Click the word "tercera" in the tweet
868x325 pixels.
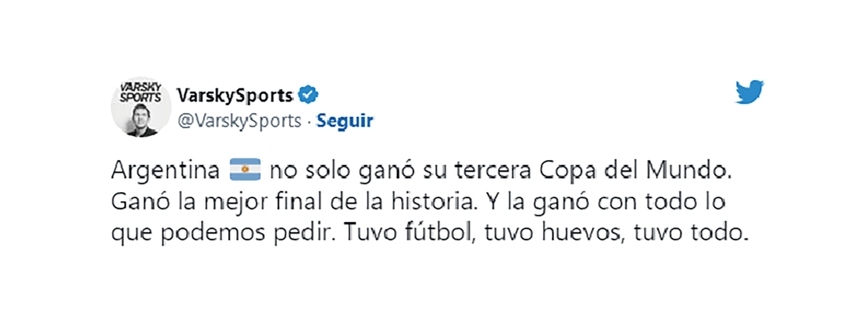point(493,171)
